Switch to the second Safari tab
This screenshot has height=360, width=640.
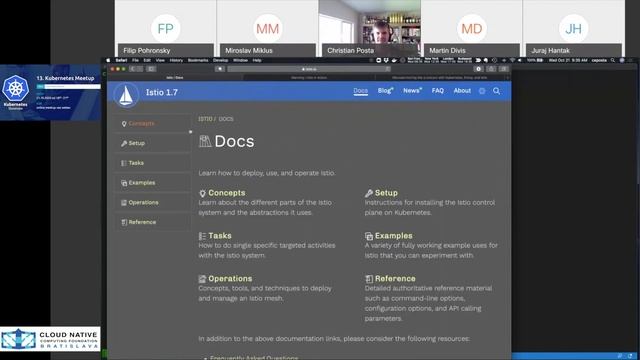[x=309, y=78]
